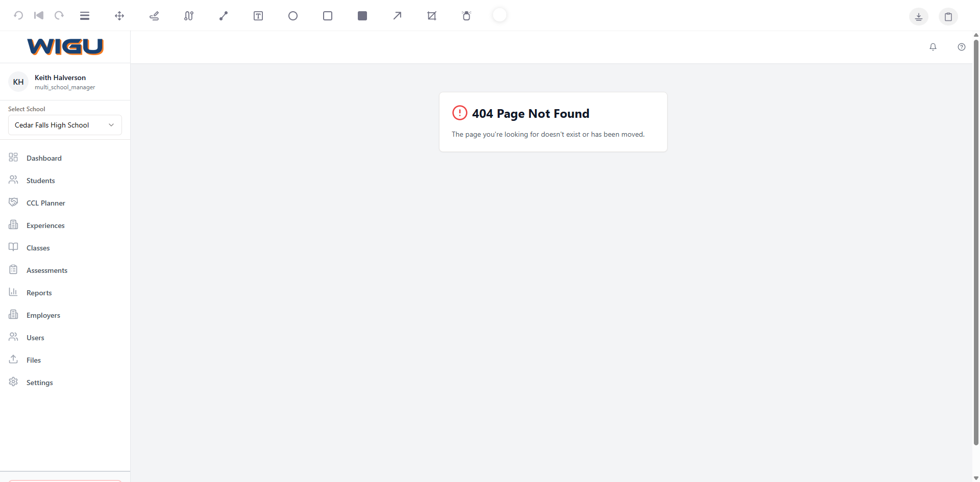Go to Dashboard in sidebar
The width and height of the screenshot is (980, 482).
44,158
